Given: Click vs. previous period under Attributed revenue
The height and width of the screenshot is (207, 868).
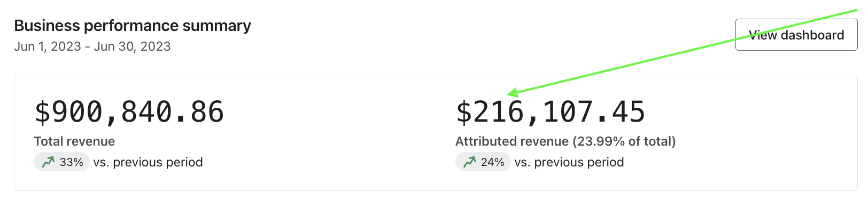Looking at the screenshot, I should pyautogui.click(x=569, y=162).
